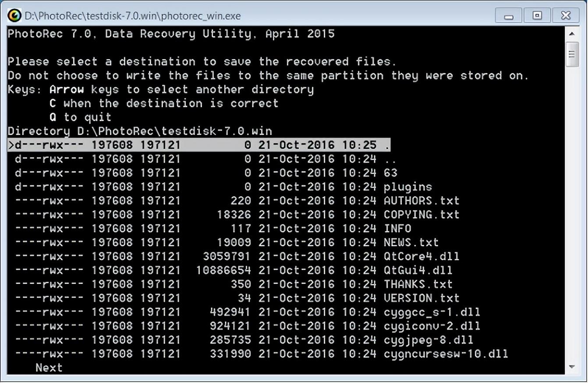Click the QtCore4.dll file entry

point(421,256)
